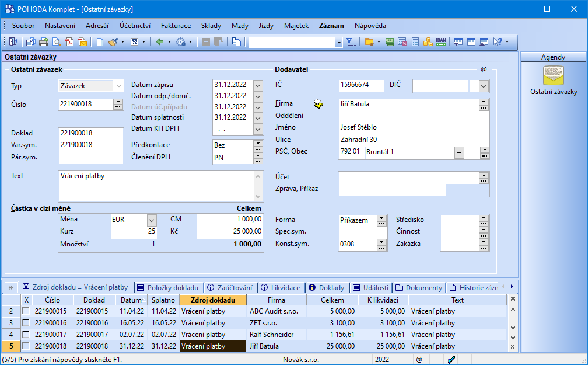This screenshot has width=588, height=365.
Task: Send PDF by e-mail using the toolbar icon
Action: pos(82,42)
